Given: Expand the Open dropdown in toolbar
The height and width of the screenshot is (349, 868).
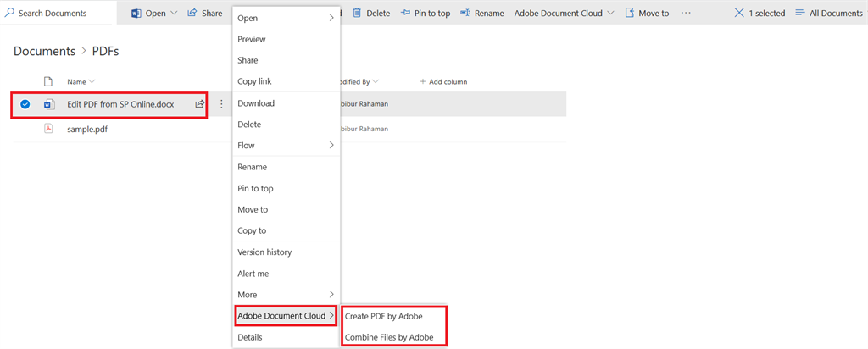Looking at the screenshot, I should [173, 14].
